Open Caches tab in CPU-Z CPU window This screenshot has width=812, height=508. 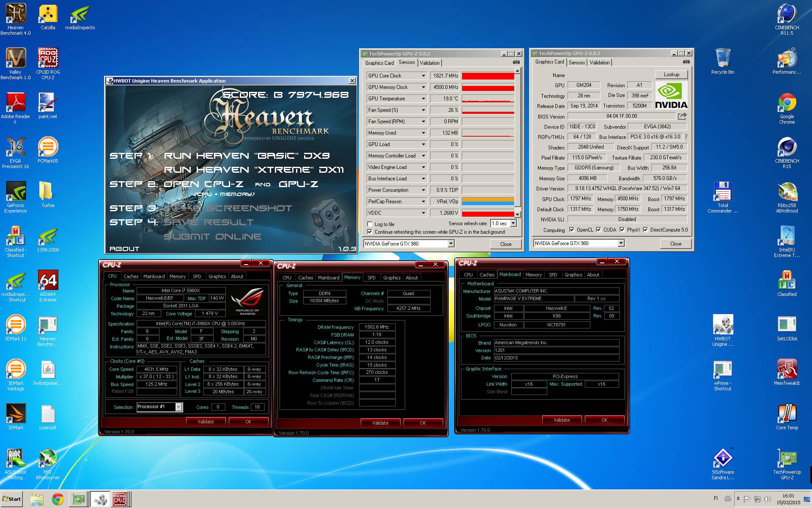point(131,276)
